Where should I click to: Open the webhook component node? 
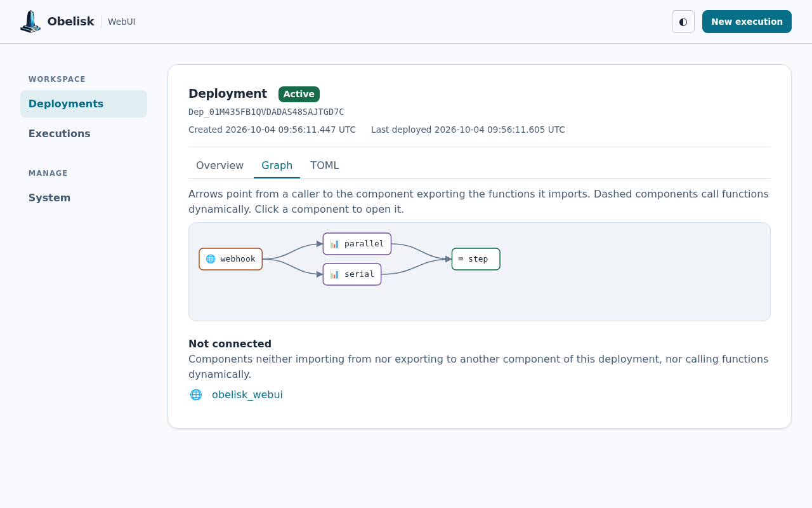(231, 259)
